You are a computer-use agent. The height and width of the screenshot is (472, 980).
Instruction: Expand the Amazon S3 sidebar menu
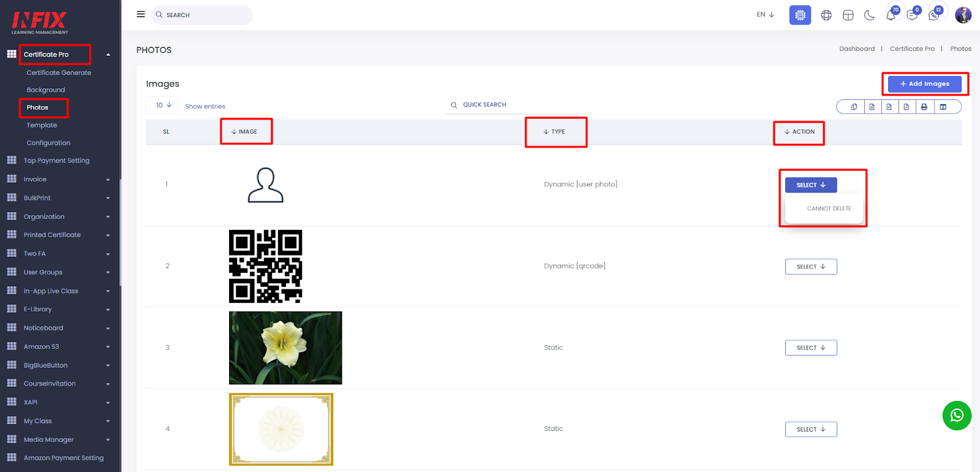[108, 347]
